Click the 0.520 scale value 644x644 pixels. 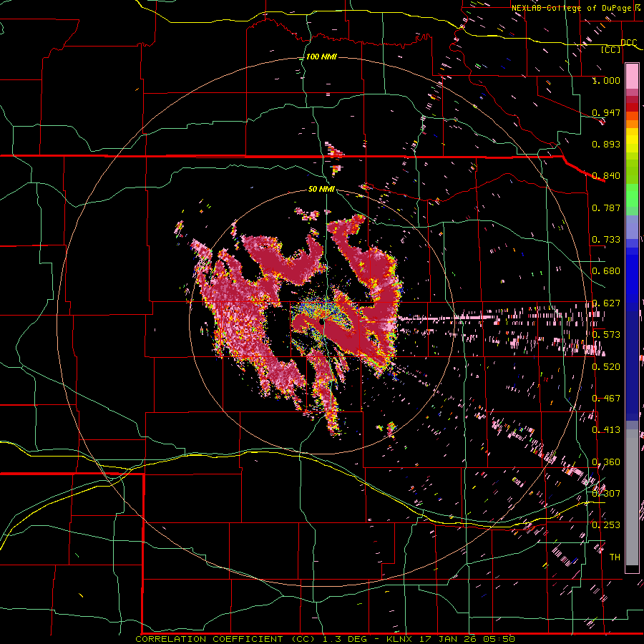tap(606, 366)
